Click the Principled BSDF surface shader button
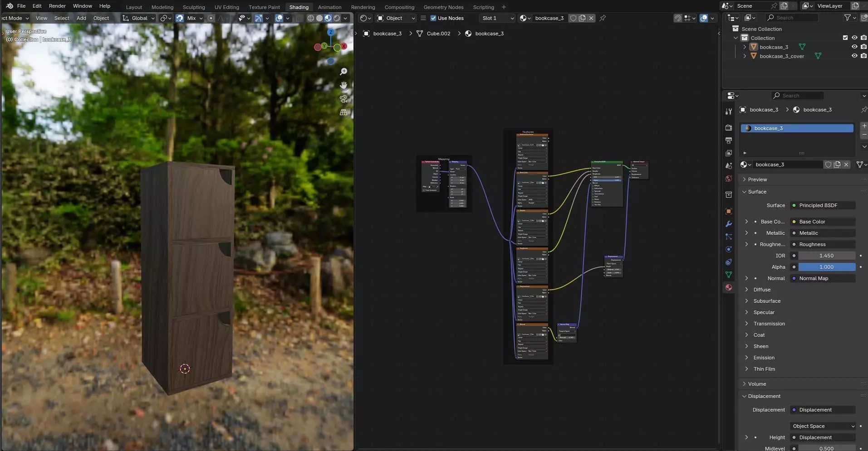The height and width of the screenshot is (451, 868). tap(823, 205)
